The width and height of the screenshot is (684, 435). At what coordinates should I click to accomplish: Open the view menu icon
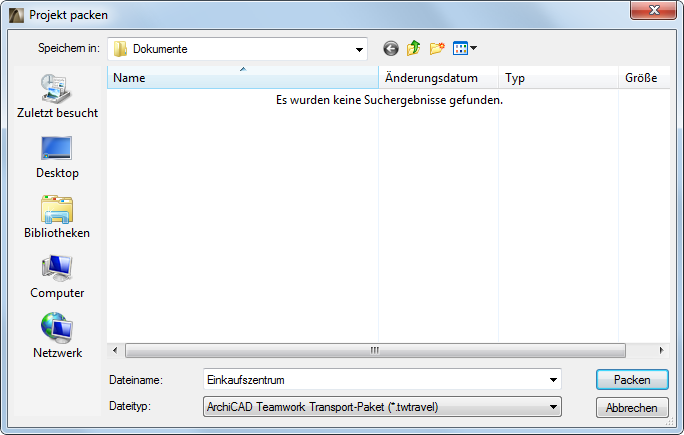(x=465, y=48)
